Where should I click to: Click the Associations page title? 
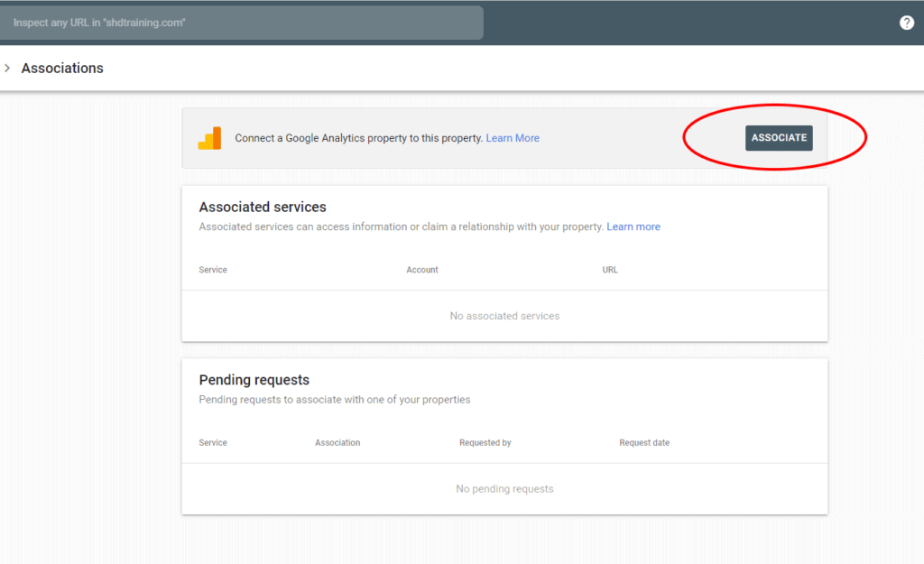[62, 69]
